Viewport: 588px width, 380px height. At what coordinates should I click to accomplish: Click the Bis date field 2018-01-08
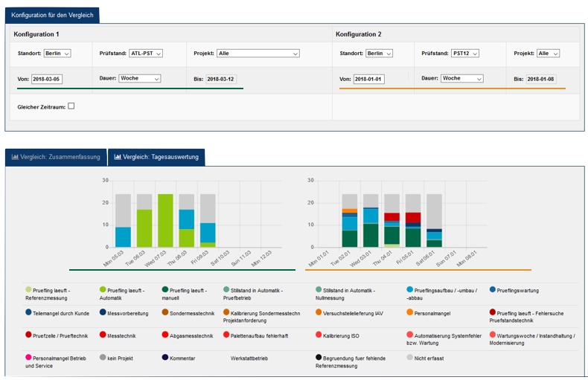[541, 79]
